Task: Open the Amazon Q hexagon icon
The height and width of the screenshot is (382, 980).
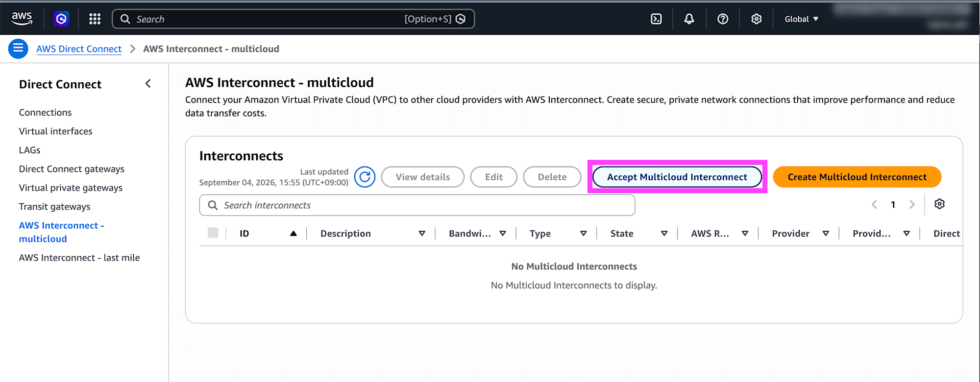Action: point(61,19)
